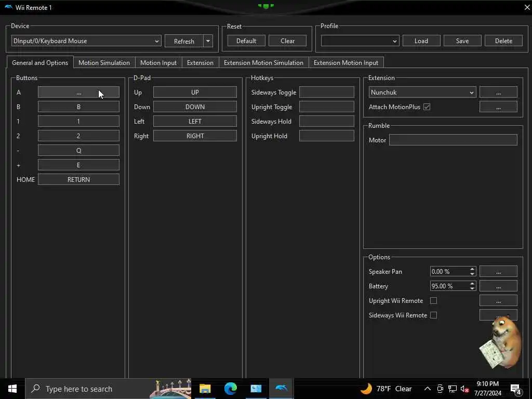Open the notification center icon
Screen dimensions: 532x399
(516, 389)
